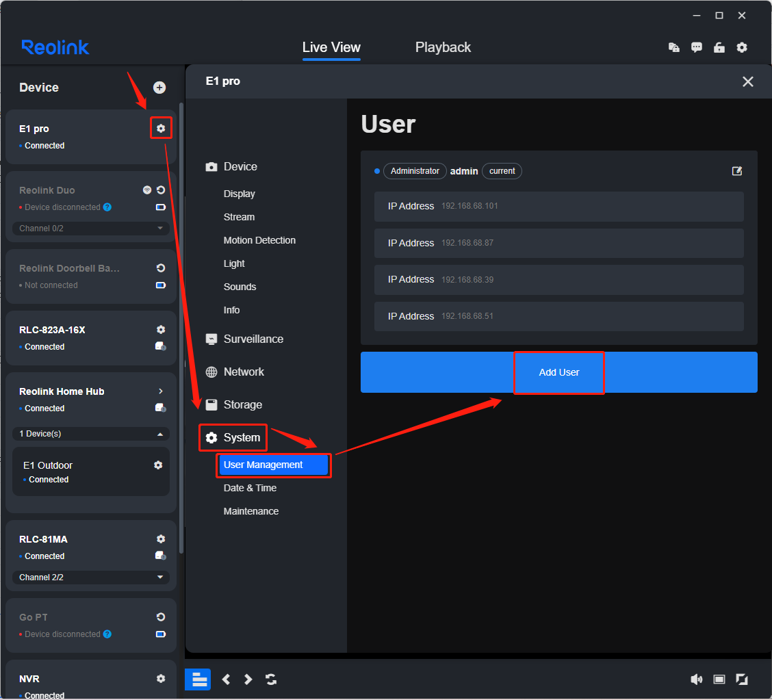This screenshot has height=700, width=772.
Task: Open Reolink Home Hub chevron
Action: click(161, 391)
